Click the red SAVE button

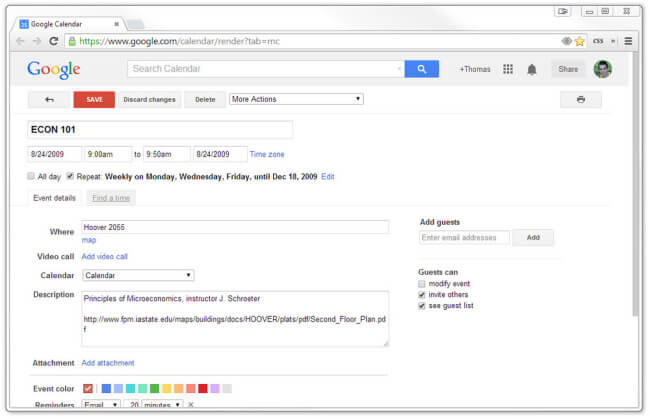click(x=95, y=99)
